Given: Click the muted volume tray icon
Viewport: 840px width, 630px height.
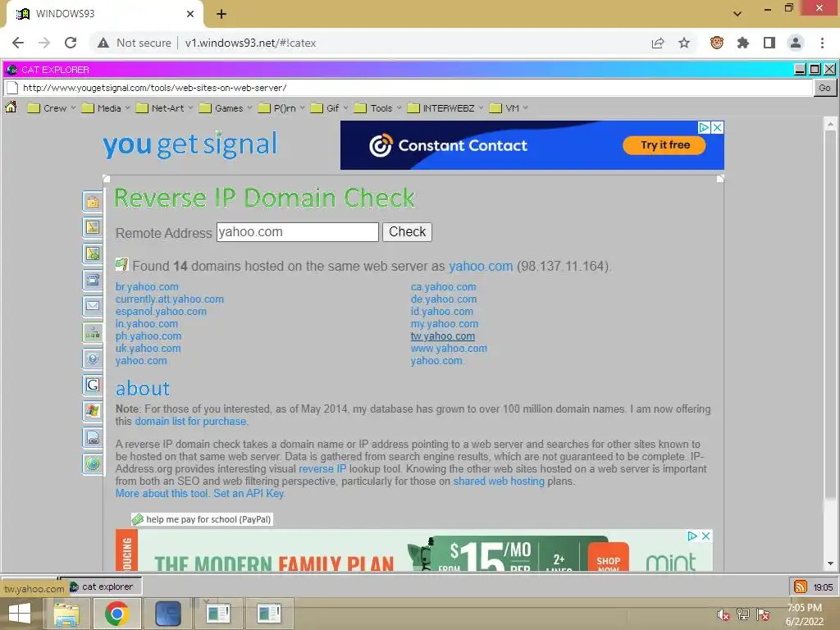Looking at the screenshot, I should coord(723,614).
